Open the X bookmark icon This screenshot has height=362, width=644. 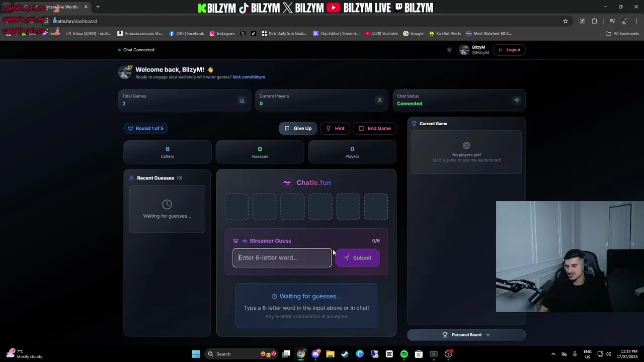243,34
